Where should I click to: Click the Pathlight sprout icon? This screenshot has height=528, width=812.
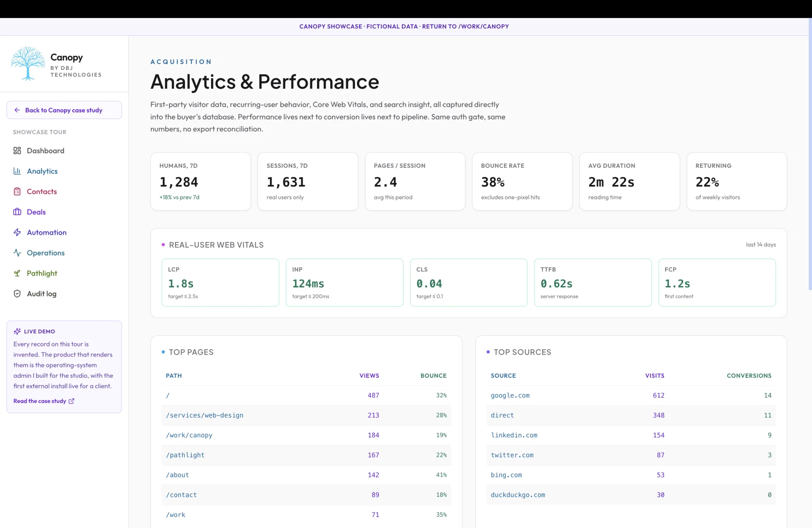(17, 273)
